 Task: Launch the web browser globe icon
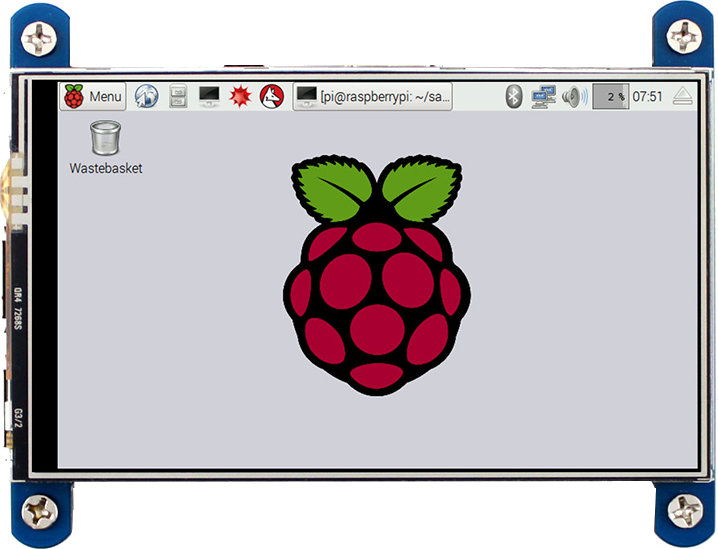[147, 97]
